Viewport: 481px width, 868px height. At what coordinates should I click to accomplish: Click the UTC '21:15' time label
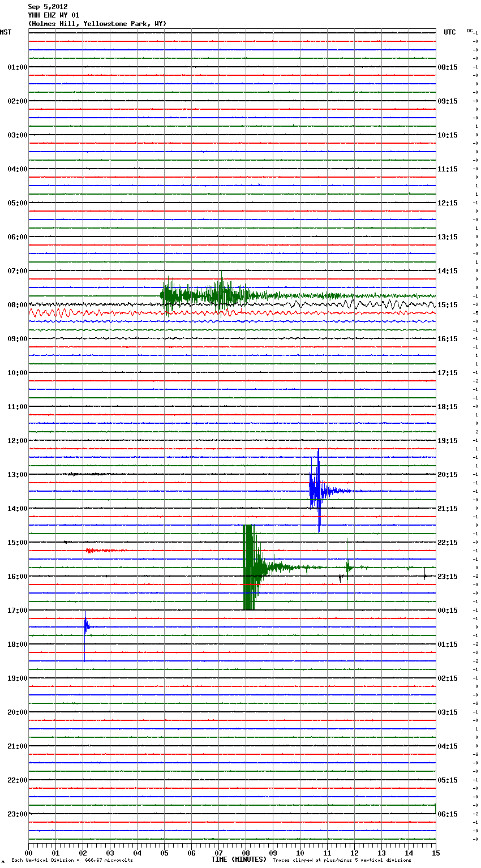click(448, 509)
